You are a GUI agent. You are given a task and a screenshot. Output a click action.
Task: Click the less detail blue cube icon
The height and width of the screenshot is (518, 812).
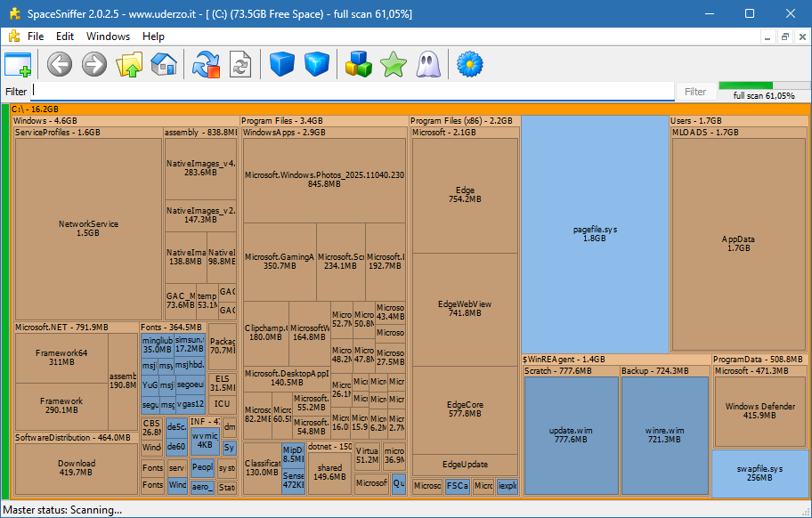pos(281,65)
